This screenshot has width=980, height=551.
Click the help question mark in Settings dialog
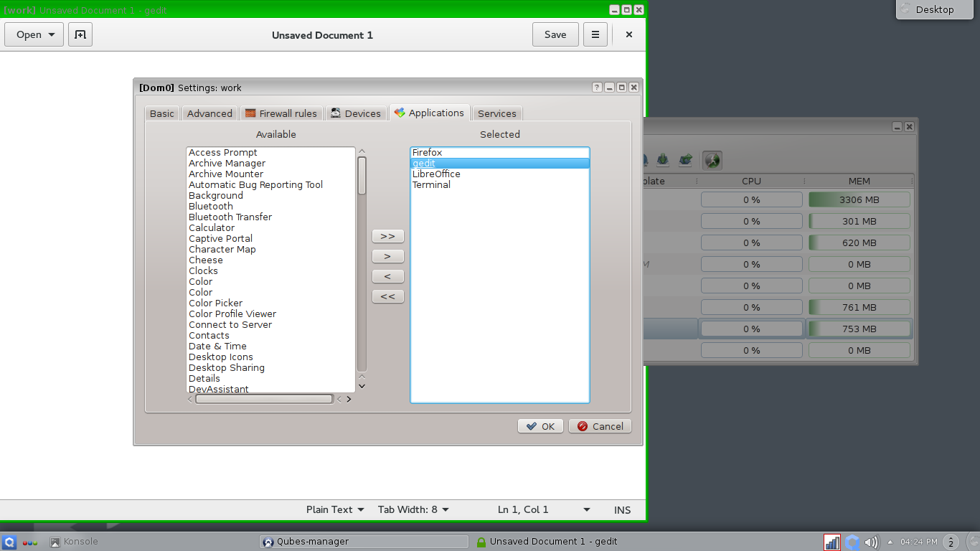597,88
